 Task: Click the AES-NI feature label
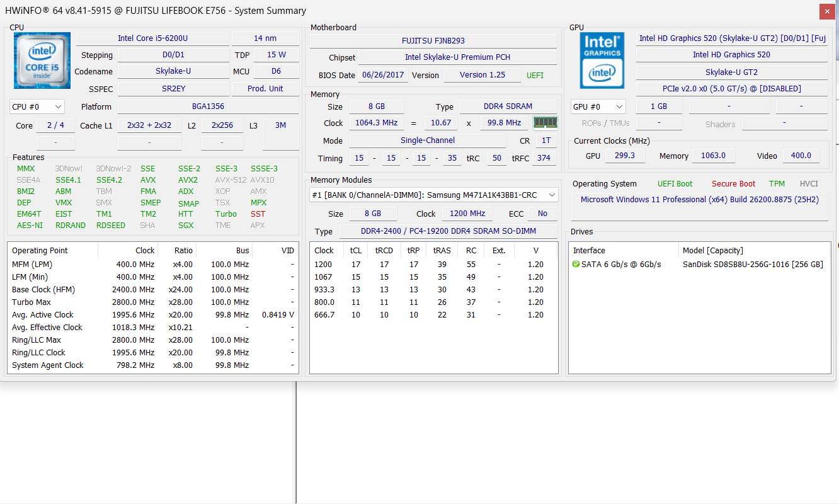30,226
